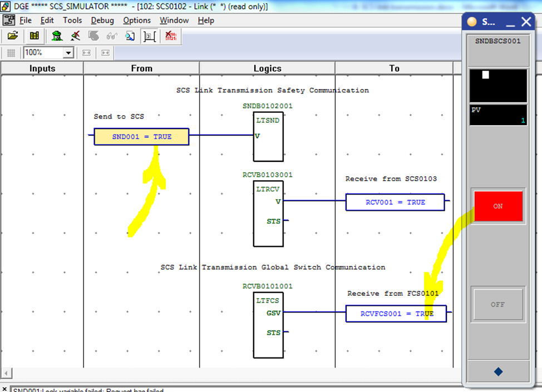Select the LTFCS function block
The image size is (542, 392).
(x=268, y=325)
